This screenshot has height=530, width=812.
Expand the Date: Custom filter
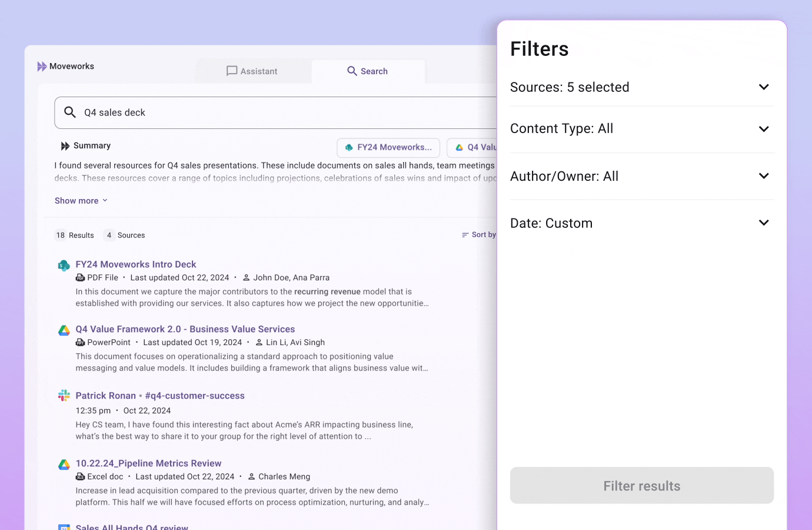point(763,223)
